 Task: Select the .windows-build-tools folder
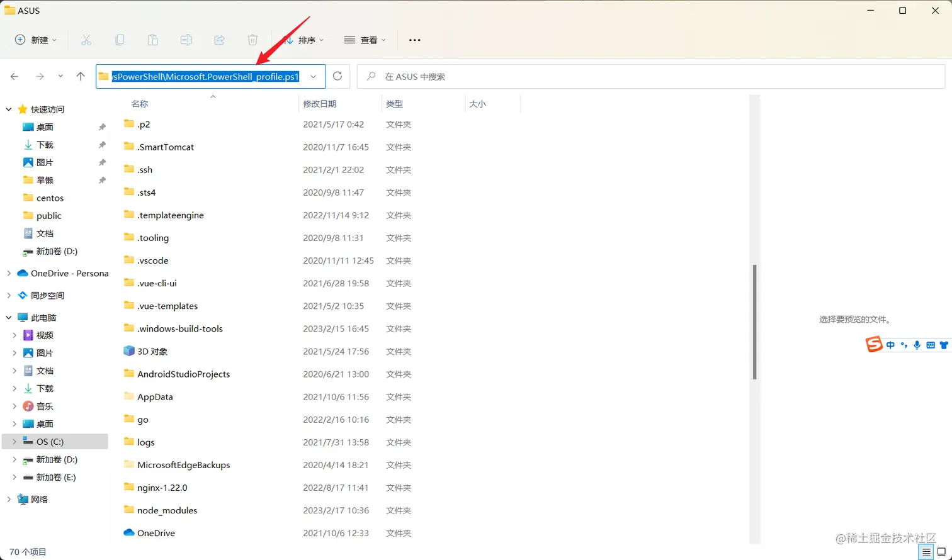(x=173, y=328)
